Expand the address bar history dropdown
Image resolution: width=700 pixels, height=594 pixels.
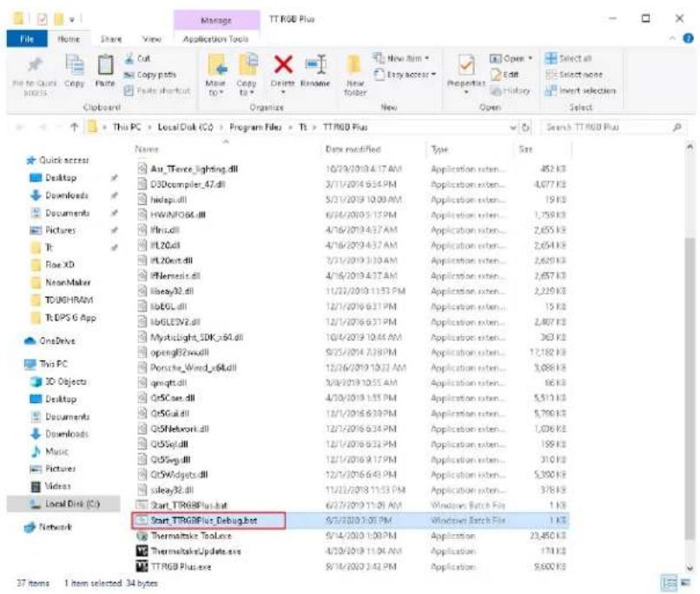pos(513,128)
